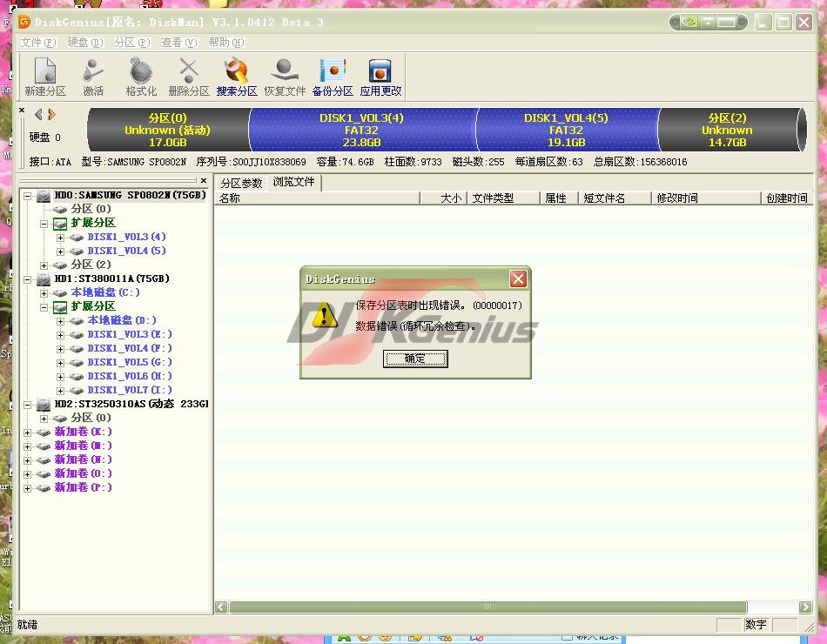Click the Format (格式化) toolbar icon
The image size is (827, 644).
(x=141, y=77)
